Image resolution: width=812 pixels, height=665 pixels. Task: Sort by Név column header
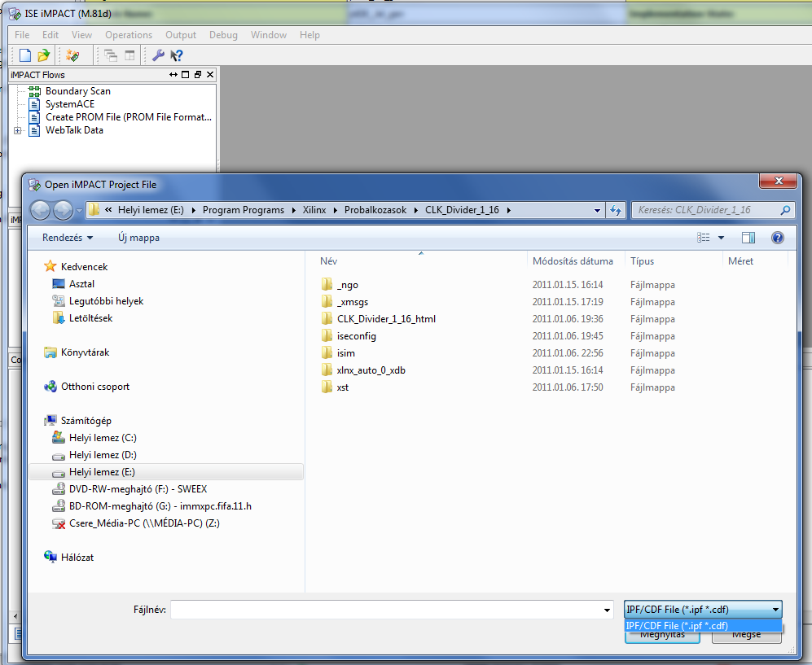pyautogui.click(x=421, y=260)
